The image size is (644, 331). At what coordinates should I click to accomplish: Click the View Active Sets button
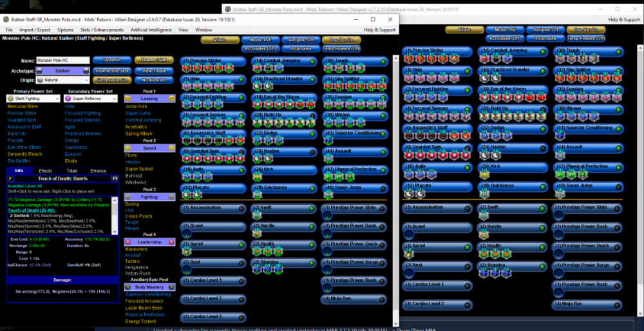pos(112,71)
